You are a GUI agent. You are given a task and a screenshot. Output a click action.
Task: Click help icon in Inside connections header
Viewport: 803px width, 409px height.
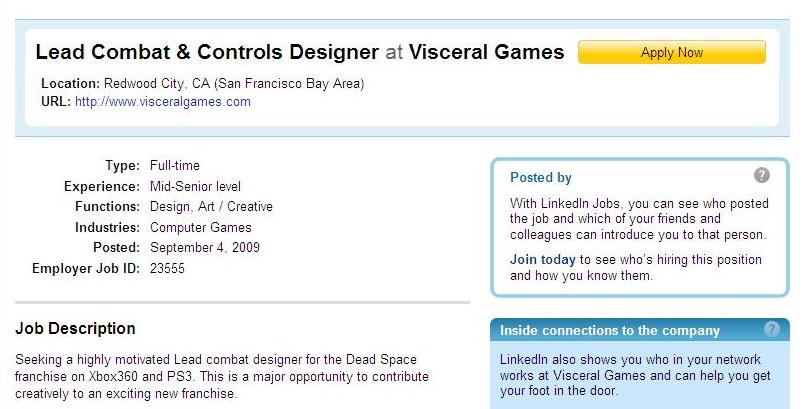pos(771,329)
